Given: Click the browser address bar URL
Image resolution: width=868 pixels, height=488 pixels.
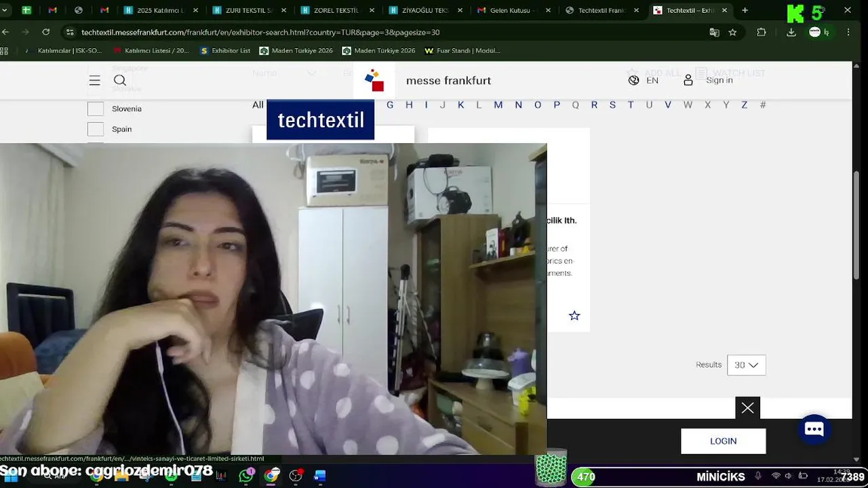Looking at the screenshot, I should coord(260,32).
